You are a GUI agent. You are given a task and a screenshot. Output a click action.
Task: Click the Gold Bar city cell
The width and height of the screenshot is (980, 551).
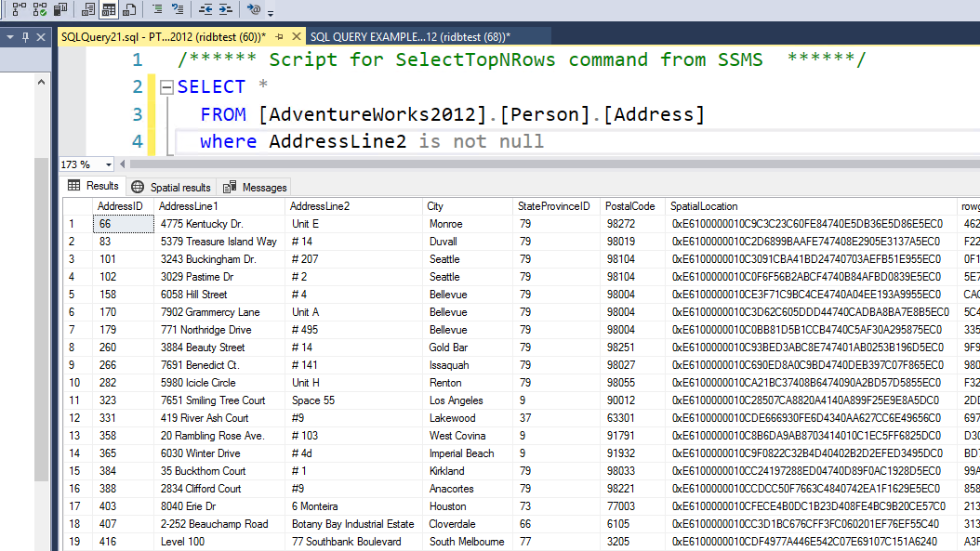[468, 348]
